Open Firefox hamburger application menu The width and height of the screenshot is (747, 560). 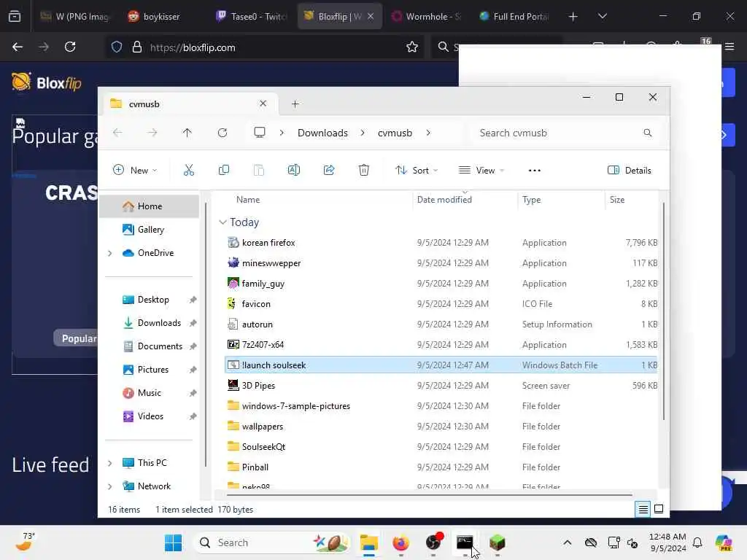[729, 47]
